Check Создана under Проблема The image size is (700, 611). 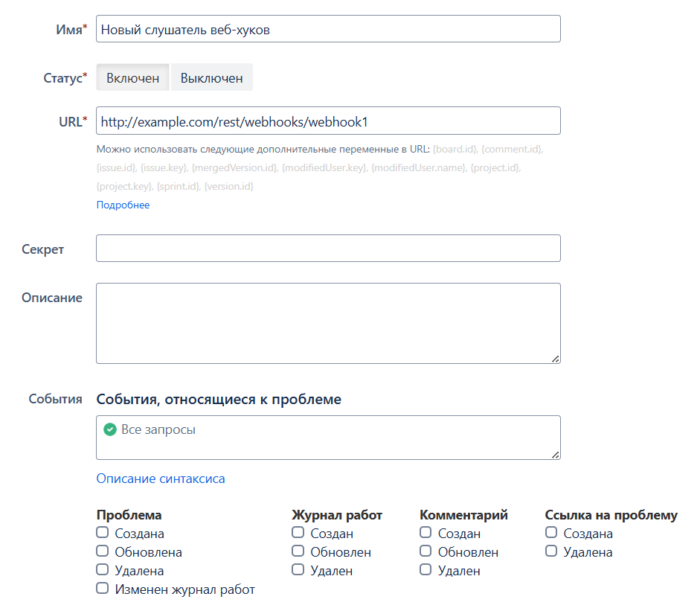[102, 532]
